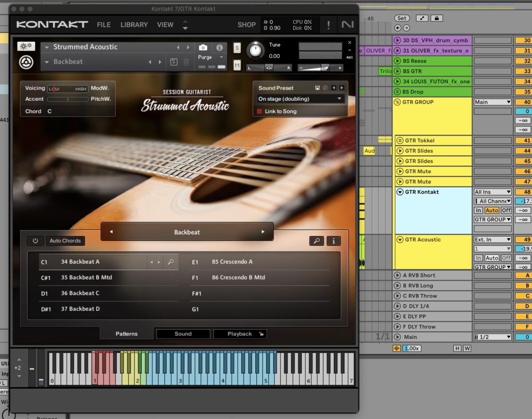Viewport: 532px width, 419px height.
Task: Open the instrument info icon
Action: (219, 47)
